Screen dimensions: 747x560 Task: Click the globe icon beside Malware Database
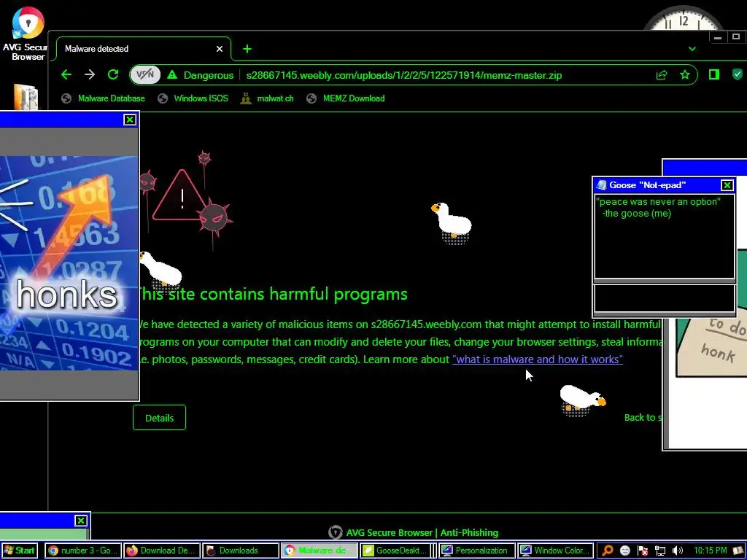66,98
